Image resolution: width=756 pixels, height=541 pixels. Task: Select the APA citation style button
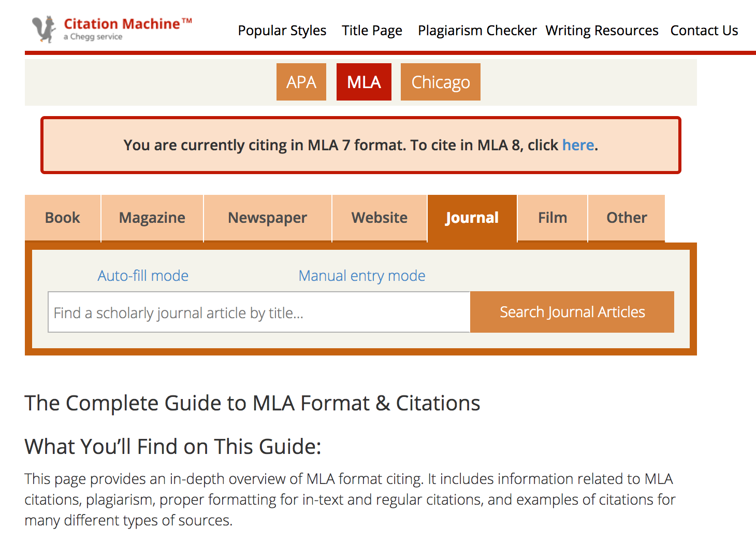tap(301, 82)
